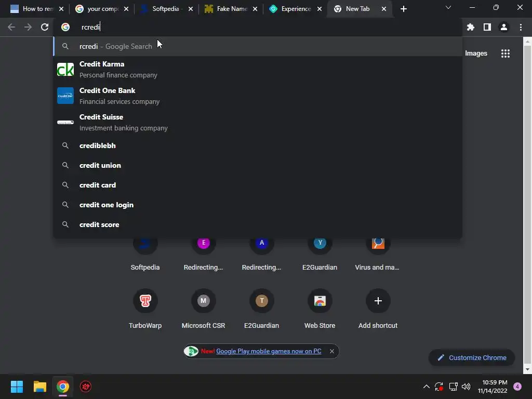Close the Experience tab
Screen dimensions: 532x399
[x=320, y=9]
